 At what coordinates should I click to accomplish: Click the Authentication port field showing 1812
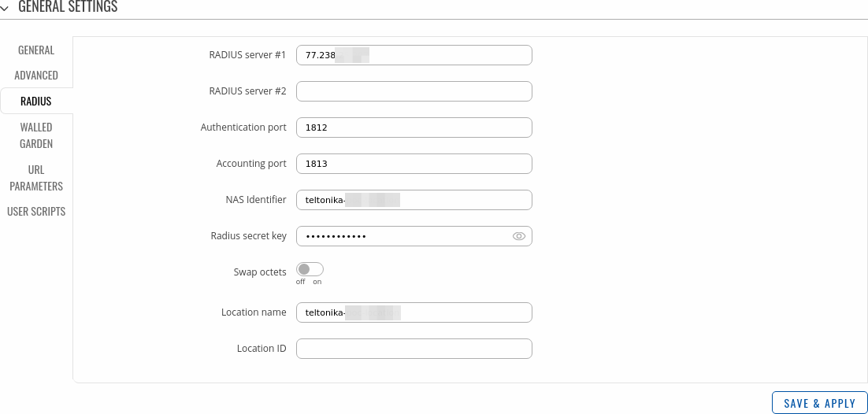tap(414, 128)
